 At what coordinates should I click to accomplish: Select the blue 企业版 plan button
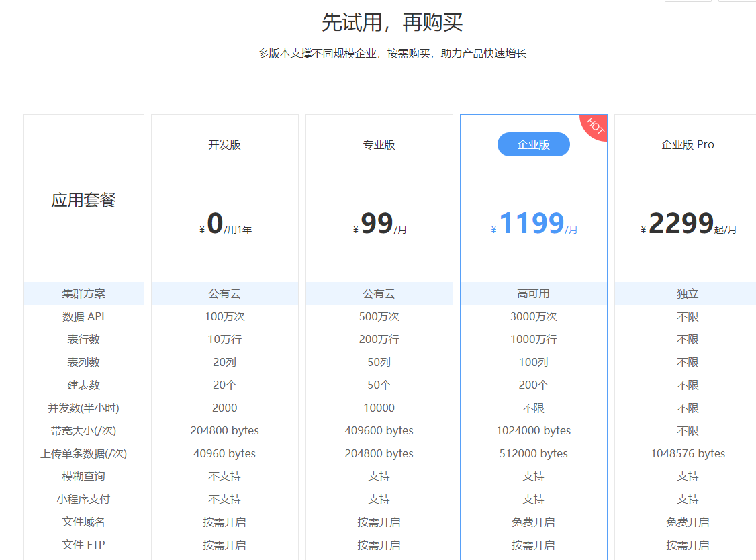[x=533, y=144]
